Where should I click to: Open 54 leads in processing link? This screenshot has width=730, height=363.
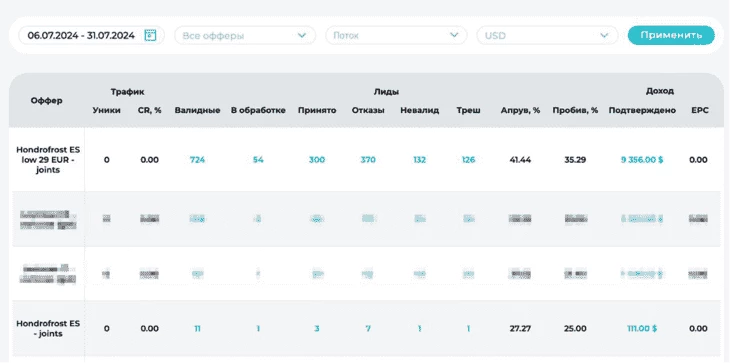pyautogui.click(x=258, y=160)
